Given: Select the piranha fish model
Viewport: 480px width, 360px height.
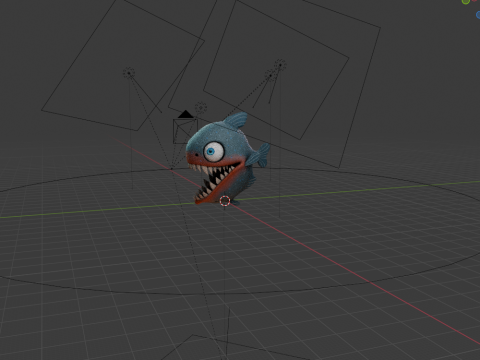Looking at the screenshot, I should point(227,158).
